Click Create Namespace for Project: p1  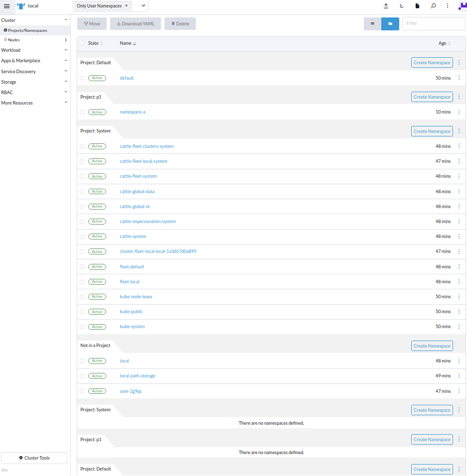tap(432, 97)
